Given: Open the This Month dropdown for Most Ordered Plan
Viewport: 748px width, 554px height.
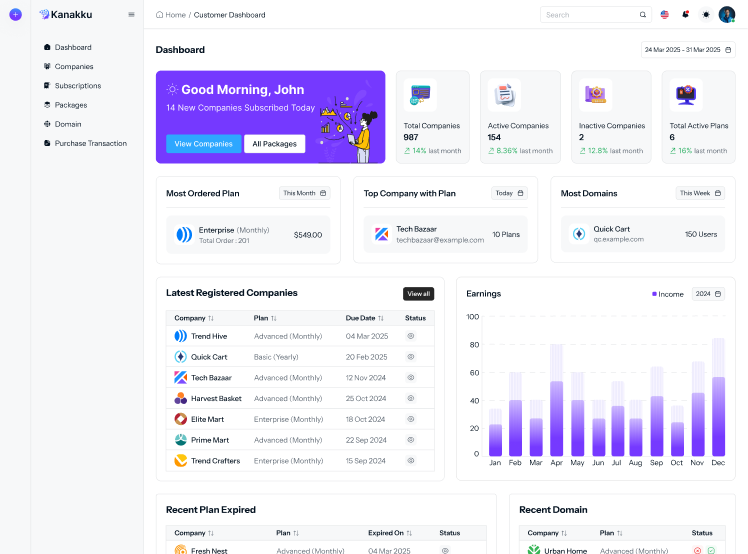Looking at the screenshot, I should [x=304, y=193].
